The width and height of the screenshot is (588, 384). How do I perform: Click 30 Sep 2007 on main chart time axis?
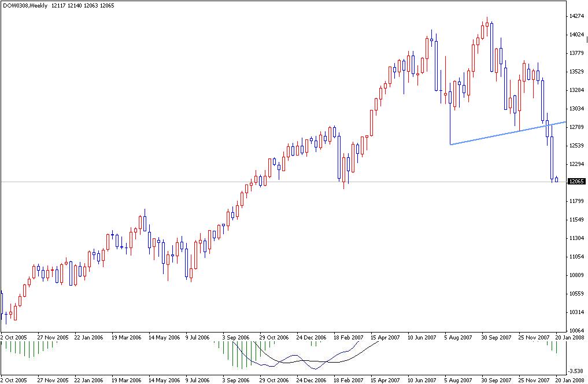pos(496,338)
